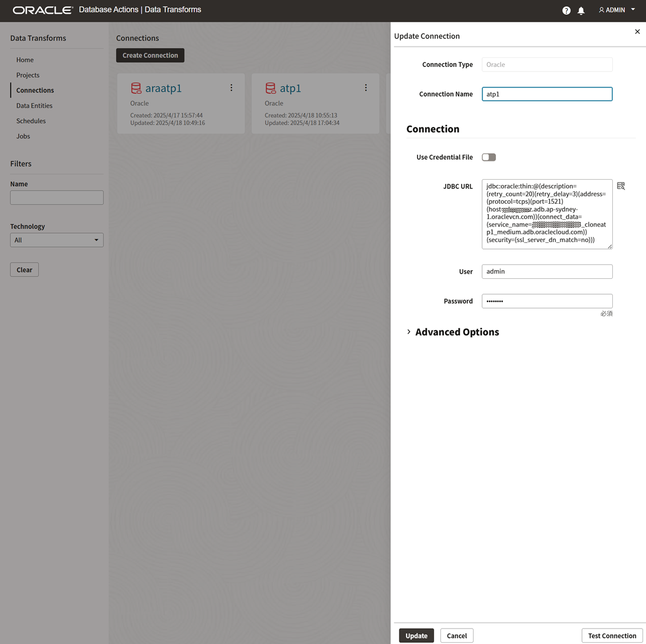This screenshot has height=644, width=646.
Task: Open the ADMIN user menu
Action: 617,10
